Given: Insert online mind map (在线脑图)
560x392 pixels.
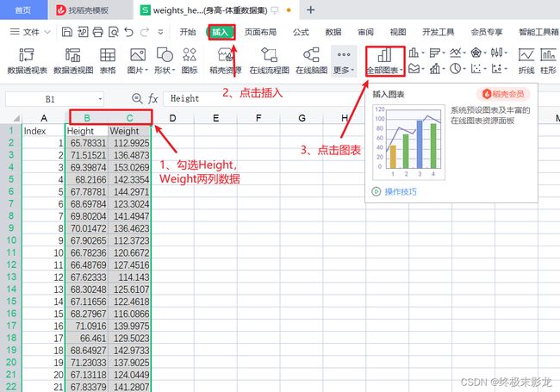Looking at the screenshot, I should point(311,60).
